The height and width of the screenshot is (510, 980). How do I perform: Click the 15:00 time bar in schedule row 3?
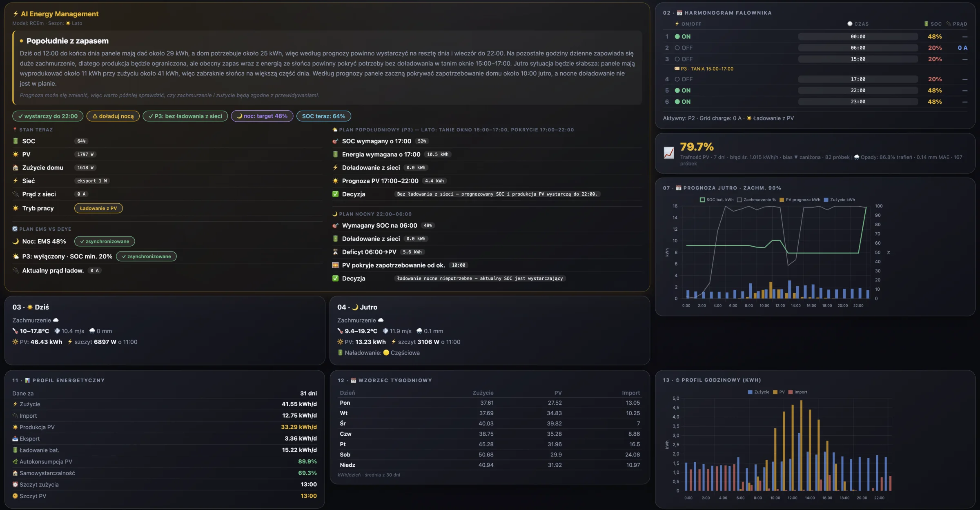pos(858,59)
